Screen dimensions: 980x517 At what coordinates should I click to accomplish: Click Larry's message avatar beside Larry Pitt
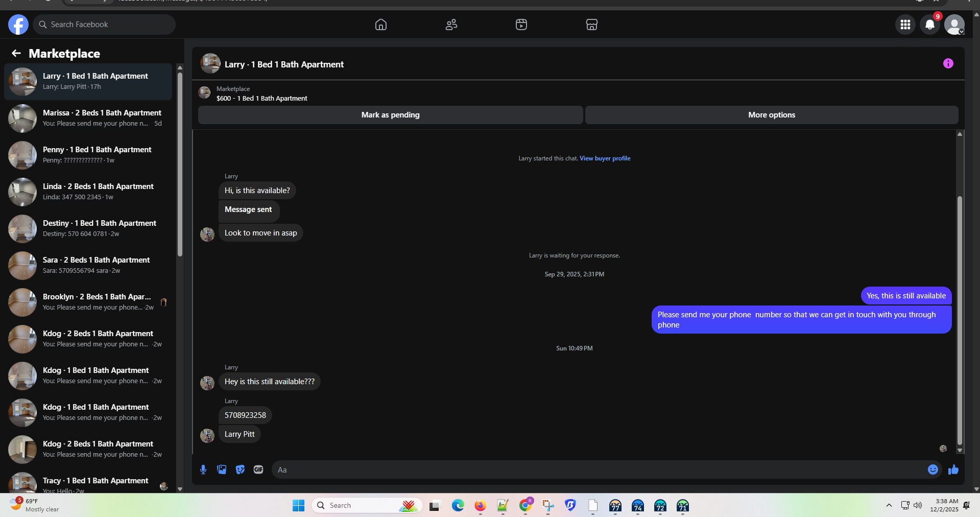pyautogui.click(x=207, y=436)
